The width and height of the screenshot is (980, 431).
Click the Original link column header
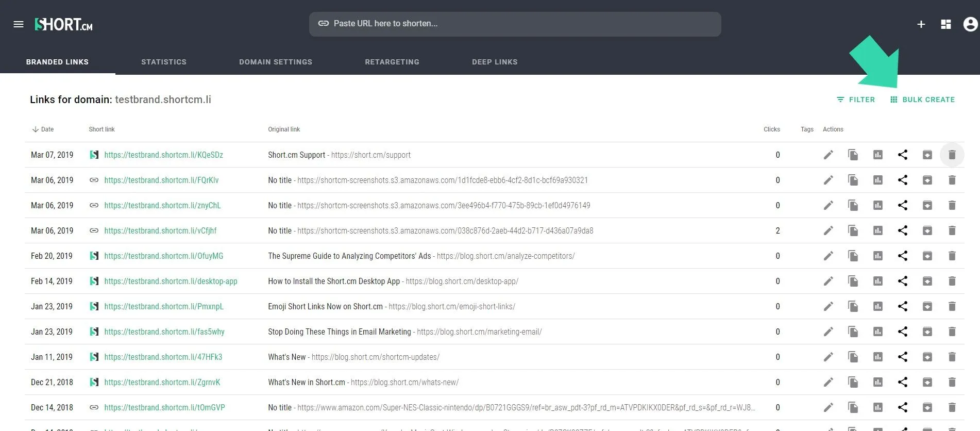point(284,129)
